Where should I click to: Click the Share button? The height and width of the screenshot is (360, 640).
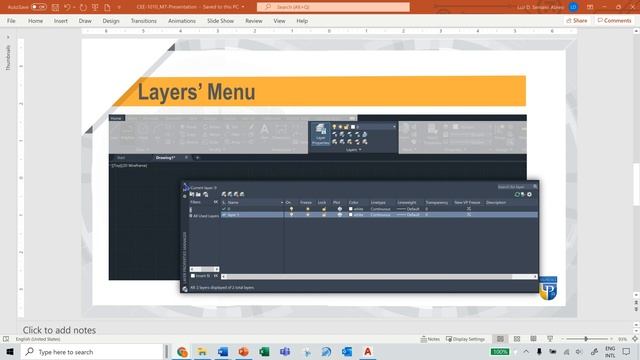pos(577,20)
